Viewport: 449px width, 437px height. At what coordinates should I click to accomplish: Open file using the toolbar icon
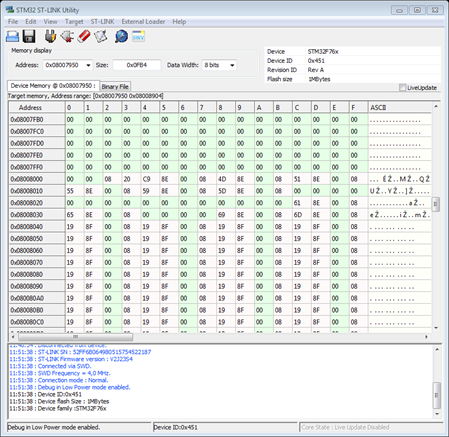coord(13,36)
